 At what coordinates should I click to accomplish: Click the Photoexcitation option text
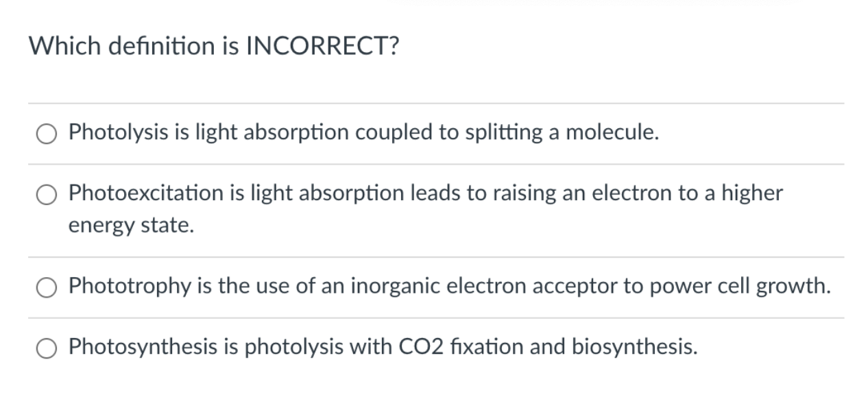[x=425, y=193]
